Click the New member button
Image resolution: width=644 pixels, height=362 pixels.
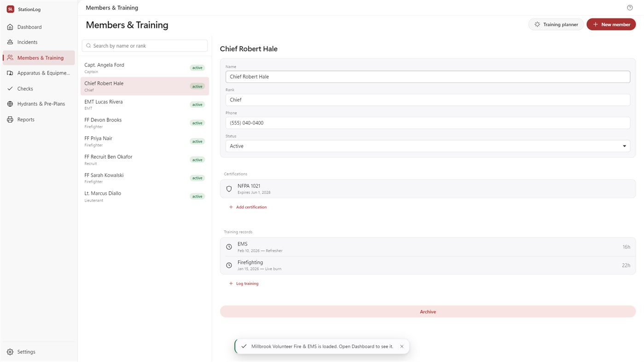pos(611,24)
